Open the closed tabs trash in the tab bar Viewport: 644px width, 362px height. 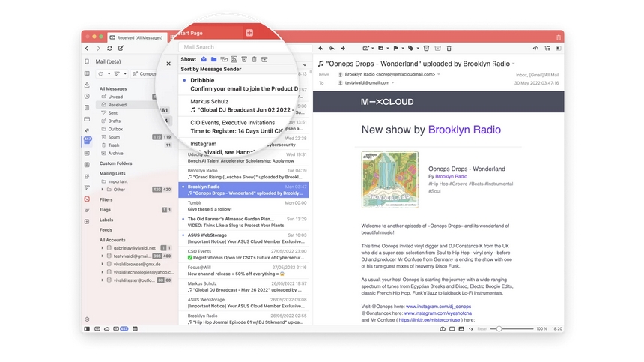(559, 37)
